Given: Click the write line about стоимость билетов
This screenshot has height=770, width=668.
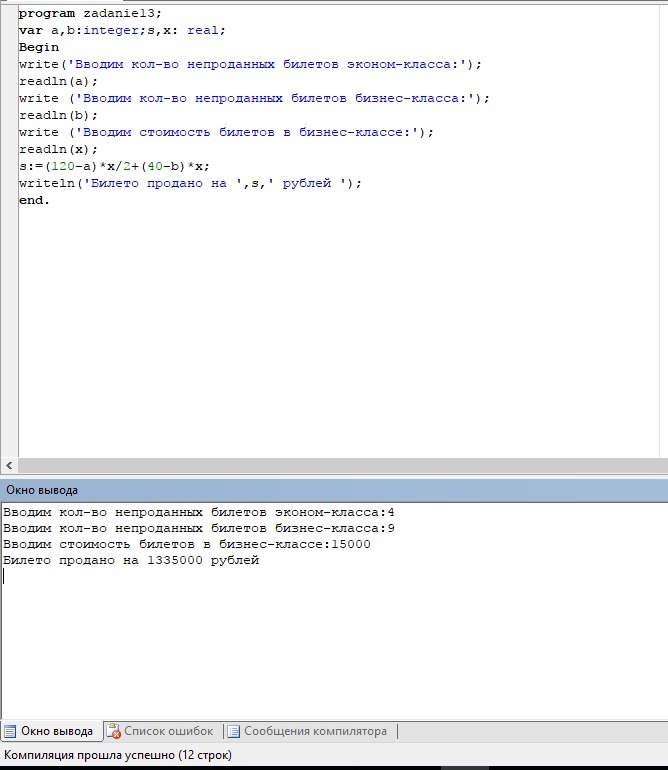Looking at the screenshot, I should point(226,132).
